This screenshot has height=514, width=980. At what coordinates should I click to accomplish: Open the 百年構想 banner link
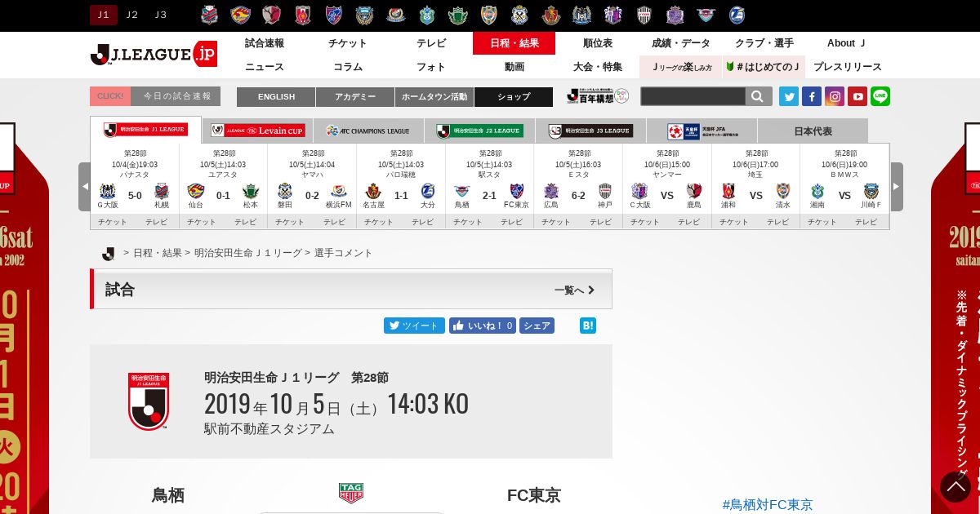(x=598, y=96)
